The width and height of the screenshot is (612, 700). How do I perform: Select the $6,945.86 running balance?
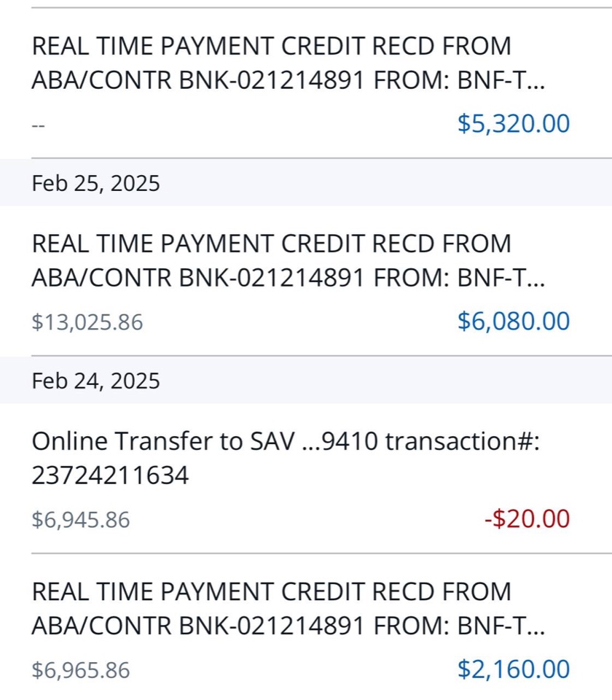81,520
